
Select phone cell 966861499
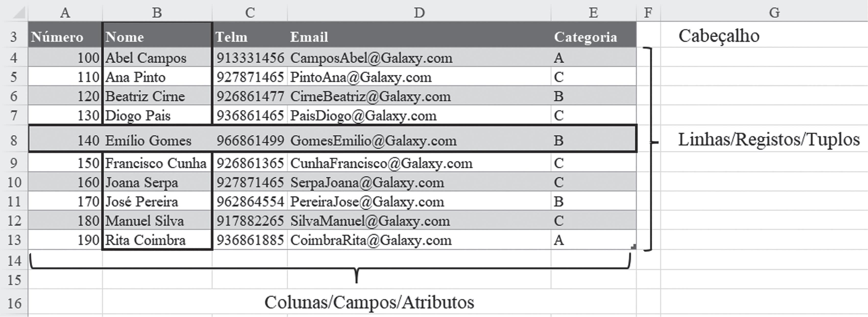(x=250, y=140)
